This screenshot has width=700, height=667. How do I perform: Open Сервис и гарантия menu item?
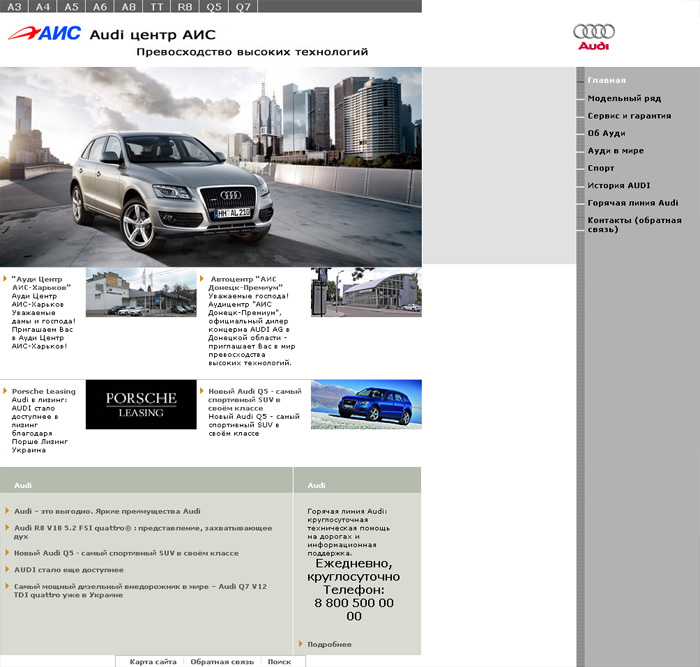629,116
